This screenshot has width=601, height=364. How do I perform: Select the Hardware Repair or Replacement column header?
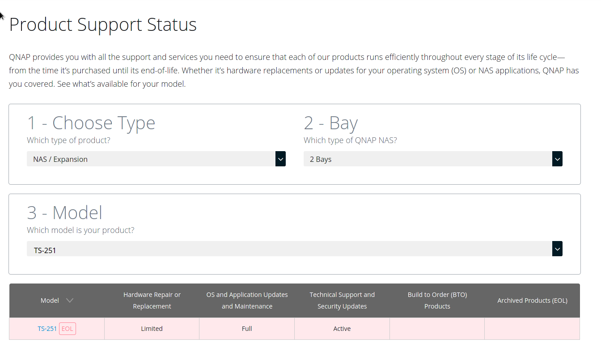(152, 301)
